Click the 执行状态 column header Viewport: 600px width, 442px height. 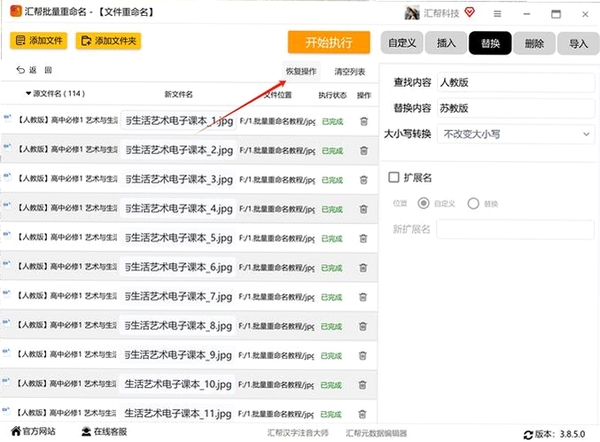pos(333,95)
